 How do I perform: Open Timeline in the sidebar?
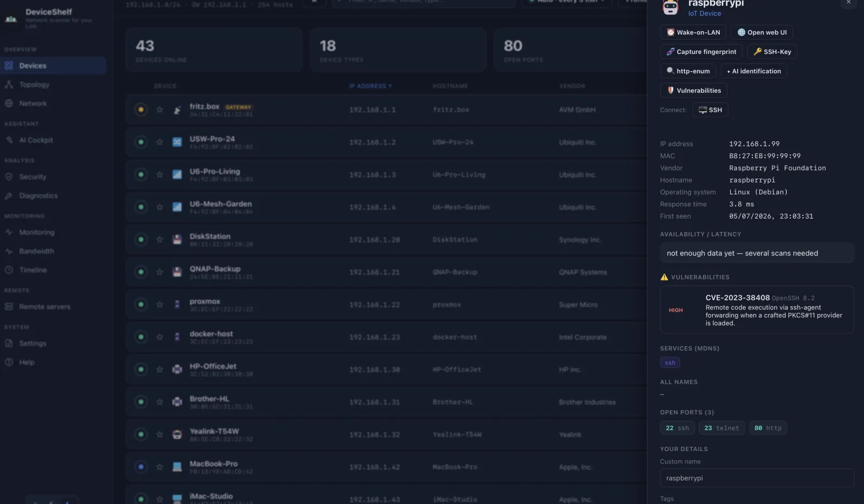pyautogui.click(x=53, y=270)
